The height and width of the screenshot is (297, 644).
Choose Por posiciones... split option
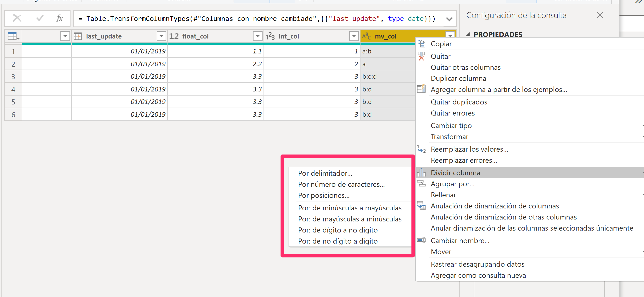(x=350, y=195)
